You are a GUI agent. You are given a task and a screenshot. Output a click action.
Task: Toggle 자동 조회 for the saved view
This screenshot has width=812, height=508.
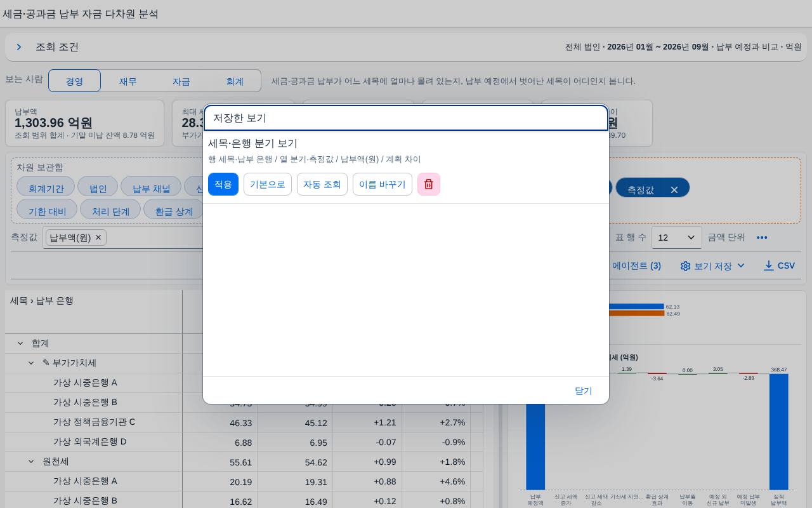coord(322,184)
